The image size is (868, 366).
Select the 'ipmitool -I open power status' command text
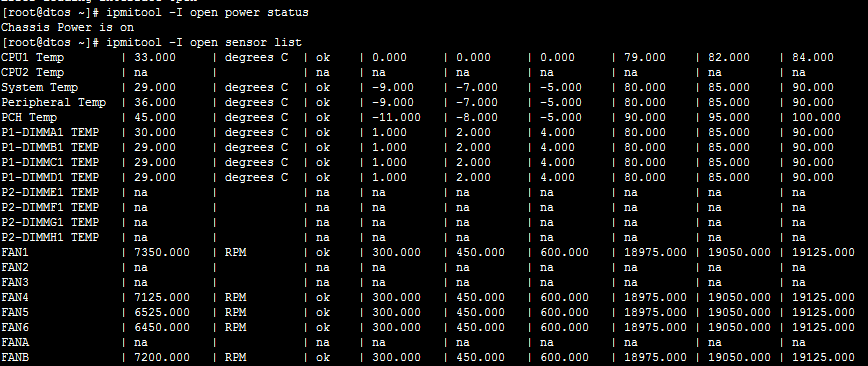(207, 12)
